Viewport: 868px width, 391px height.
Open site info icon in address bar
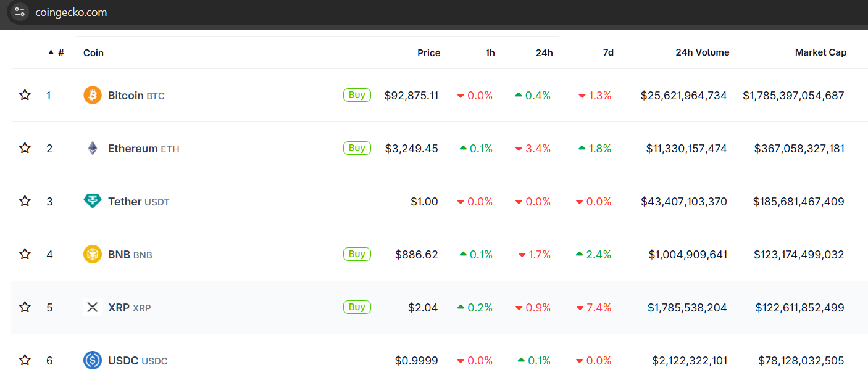(19, 12)
